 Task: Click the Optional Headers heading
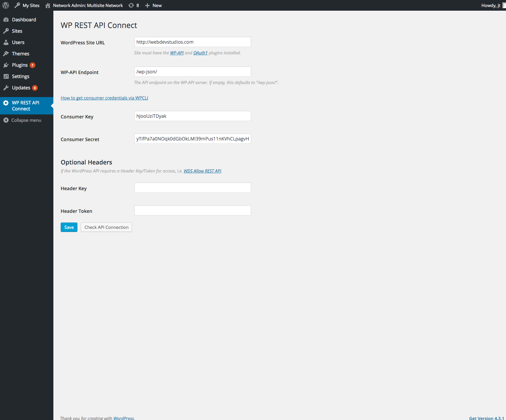click(86, 162)
